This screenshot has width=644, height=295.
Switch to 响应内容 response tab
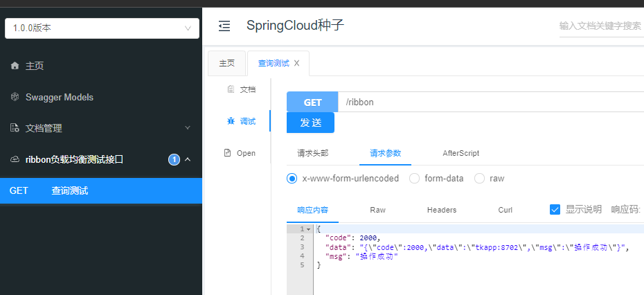pyautogui.click(x=312, y=210)
